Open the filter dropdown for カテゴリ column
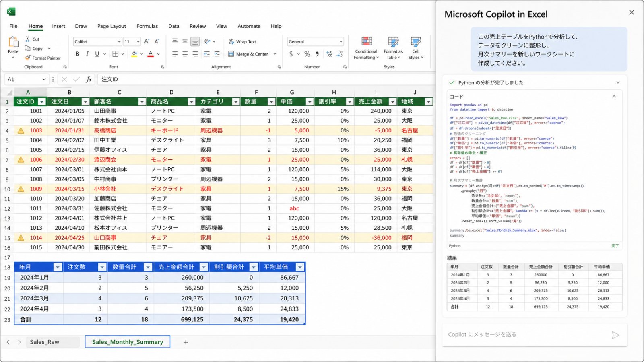Viewport: 644px width, 362px height. (236, 102)
